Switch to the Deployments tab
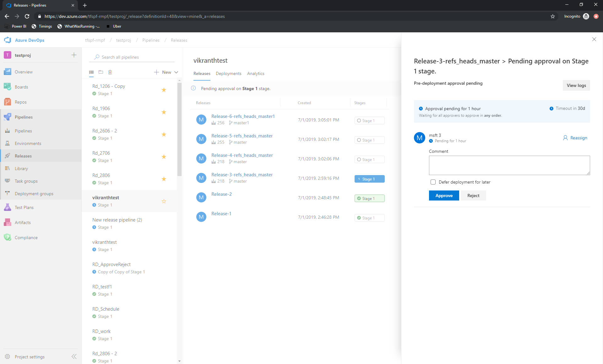This screenshot has height=364, width=603. coord(228,73)
